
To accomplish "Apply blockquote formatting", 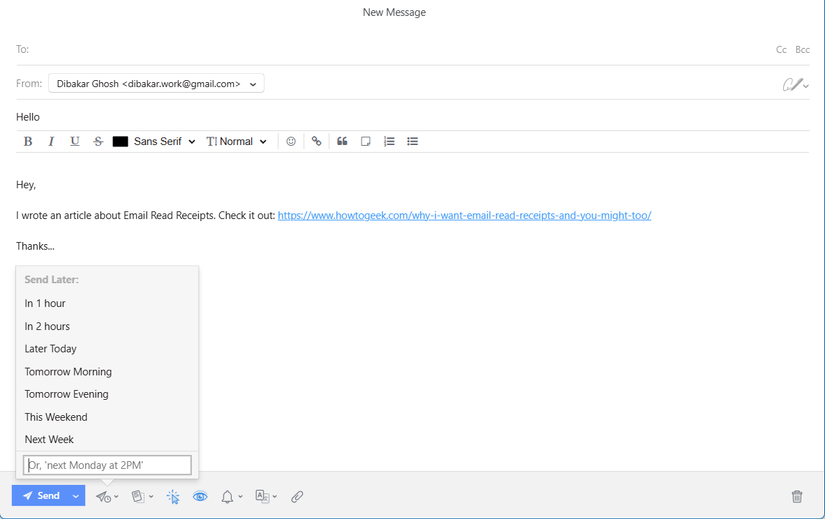I will pyautogui.click(x=342, y=141).
